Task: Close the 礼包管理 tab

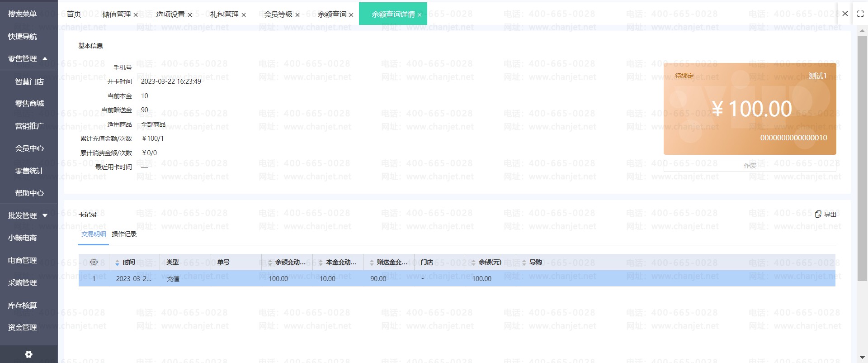Action: (244, 15)
